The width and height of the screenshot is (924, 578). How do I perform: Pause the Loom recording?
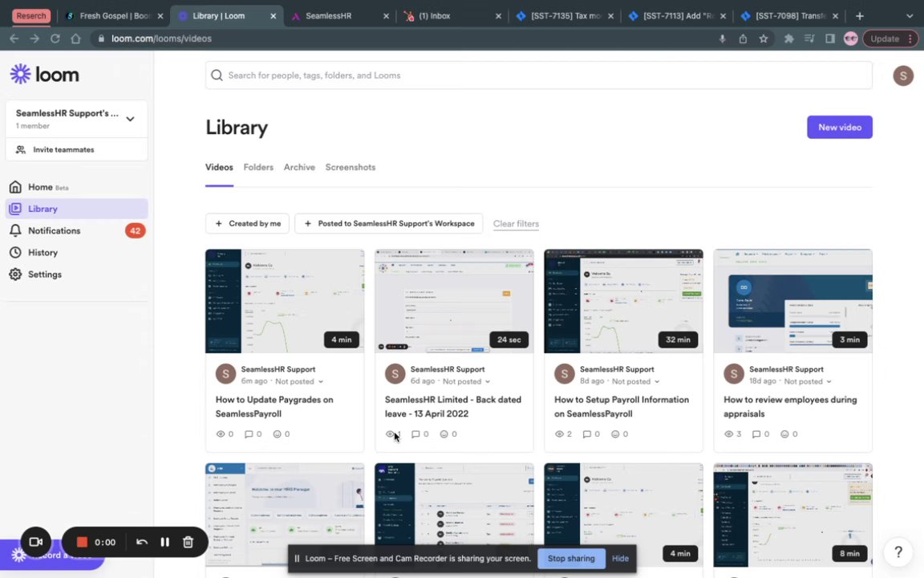point(165,542)
